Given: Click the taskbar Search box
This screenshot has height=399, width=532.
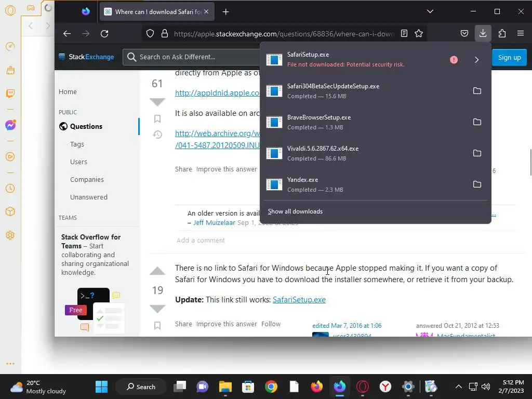Looking at the screenshot, I should click(141, 387).
